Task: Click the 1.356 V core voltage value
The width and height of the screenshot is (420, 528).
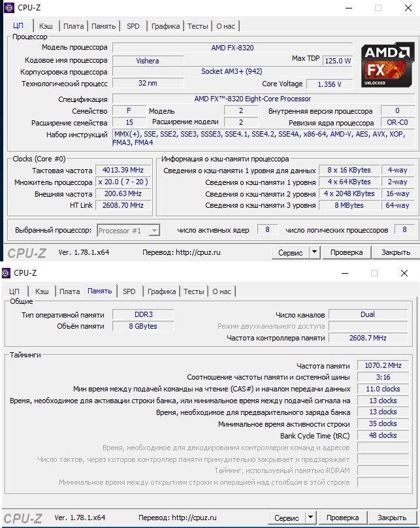Action: click(329, 84)
